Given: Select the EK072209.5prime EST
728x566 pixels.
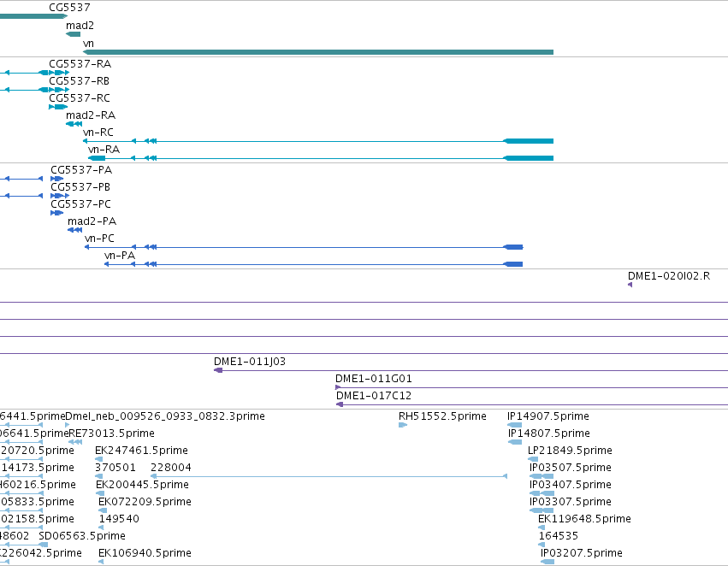Looking at the screenshot, I should 103,510.
